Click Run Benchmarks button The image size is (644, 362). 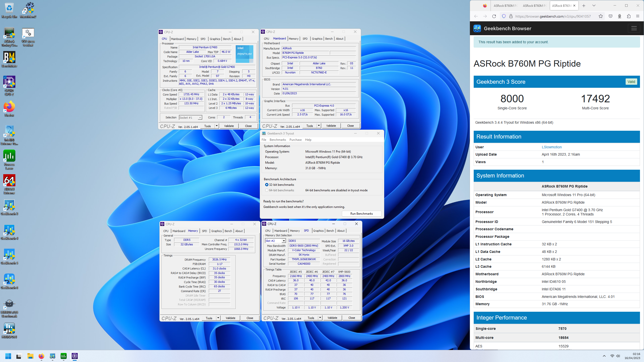coord(361,214)
